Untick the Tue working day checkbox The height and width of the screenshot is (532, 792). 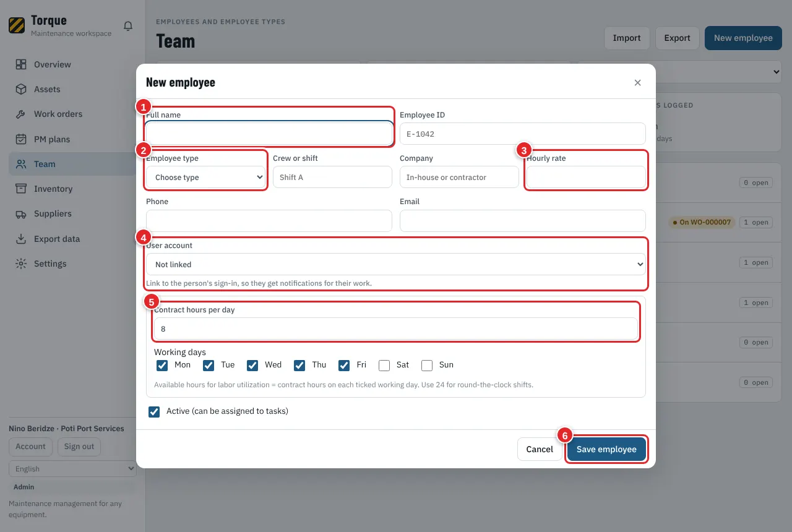209,365
